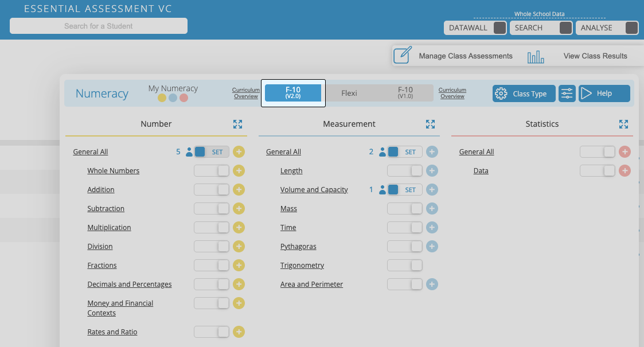The image size is (644, 347).
Task: Click the yellow My Numeracy dot
Action: pyautogui.click(x=162, y=98)
